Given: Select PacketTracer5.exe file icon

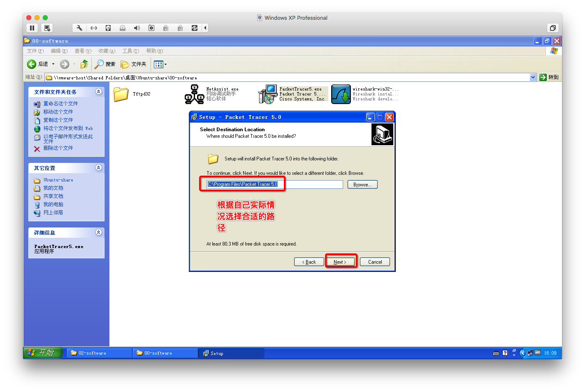Looking at the screenshot, I should [267, 94].
